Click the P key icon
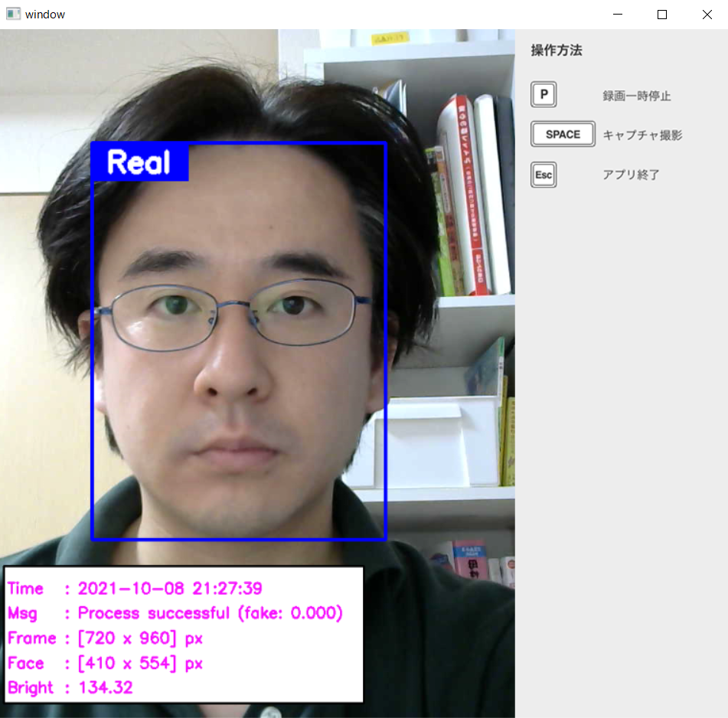Viewport: 728px width, 718px height. coord(544,95)
